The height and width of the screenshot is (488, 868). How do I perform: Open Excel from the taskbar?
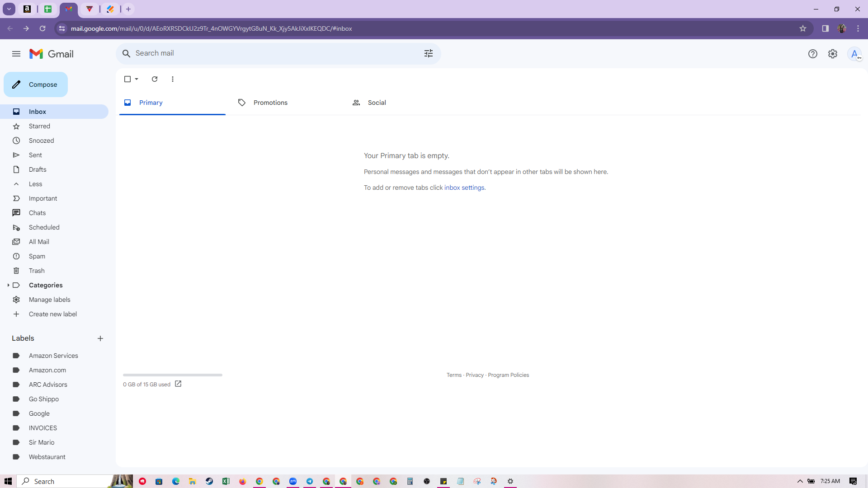point(226,481)
